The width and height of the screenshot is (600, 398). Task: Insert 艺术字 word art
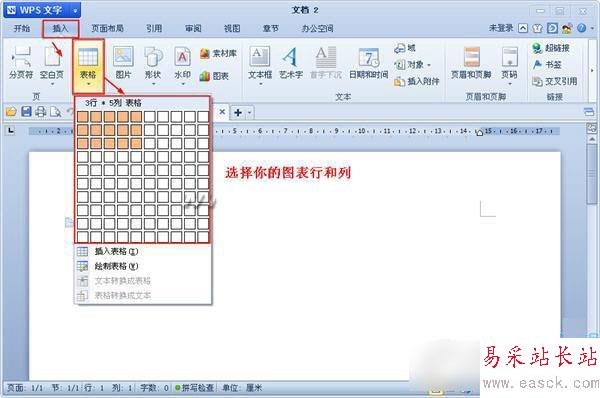point(291,63)
